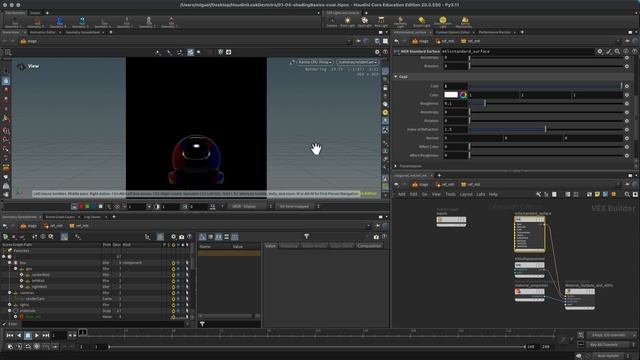Click the Coat Roughness slider
Viewport: 640px width, 360px height.
(x=546, y=104)
